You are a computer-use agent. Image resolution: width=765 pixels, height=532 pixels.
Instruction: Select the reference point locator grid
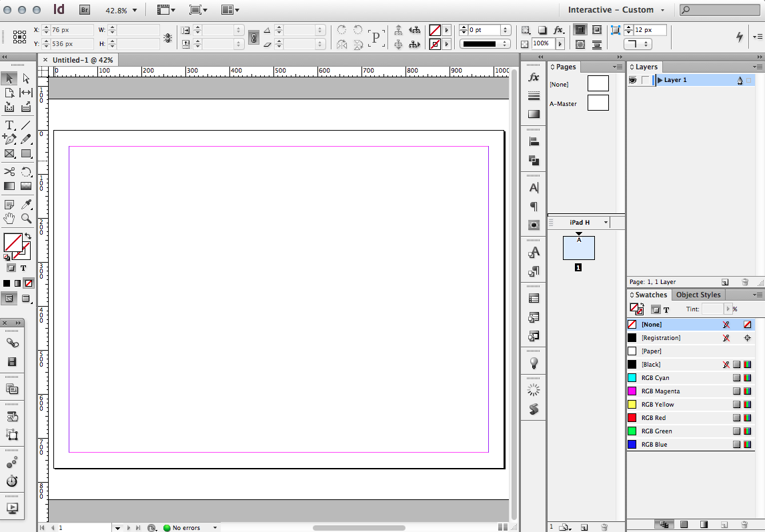pos(19,37)
